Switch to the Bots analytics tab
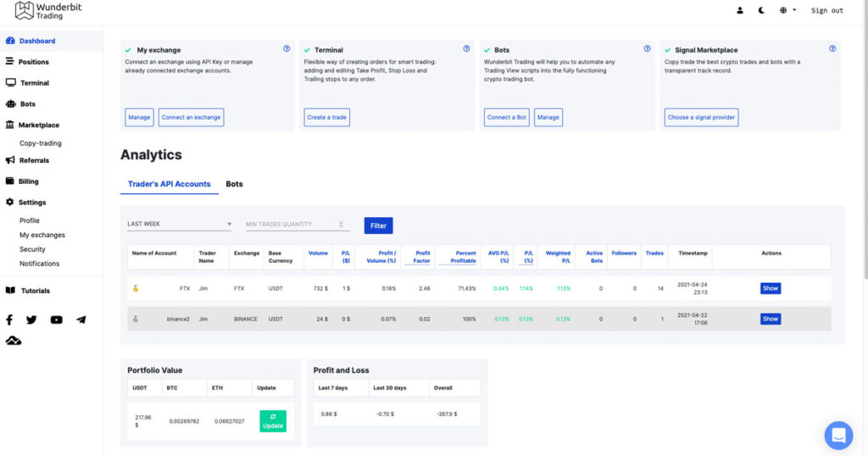This screenshot has height=456, width=868. pyautogui.click(x=234, y=184)
